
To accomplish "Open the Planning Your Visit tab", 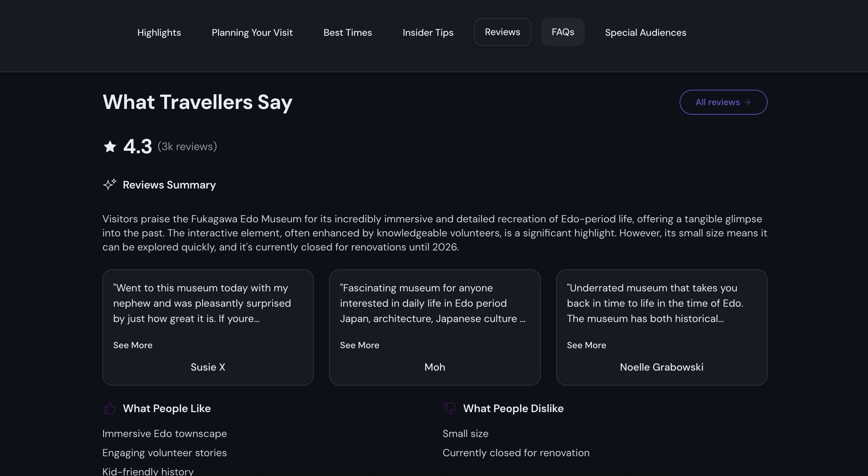I will pyautogui.click(x=252, y=32).
